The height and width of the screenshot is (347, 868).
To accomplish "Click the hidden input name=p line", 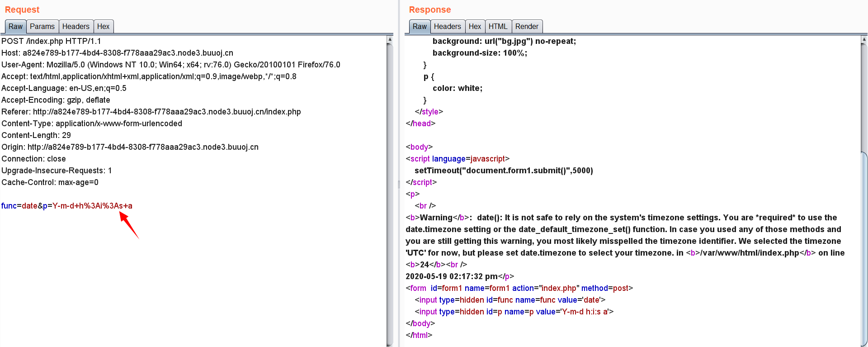I will [514, 312].
